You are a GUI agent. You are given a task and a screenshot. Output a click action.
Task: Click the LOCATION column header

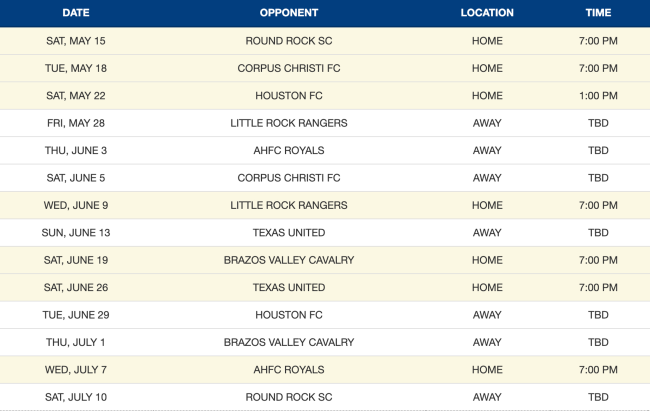pyautogui.click(x=487, y=13)
